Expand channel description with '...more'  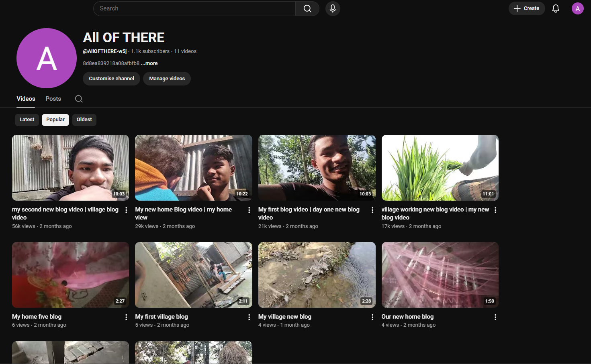149,63
